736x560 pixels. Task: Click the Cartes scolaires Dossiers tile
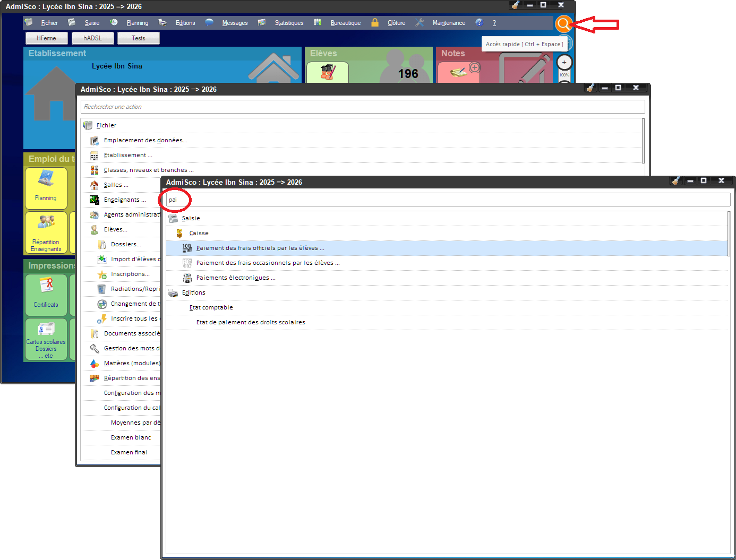click(x=46, y=339)
